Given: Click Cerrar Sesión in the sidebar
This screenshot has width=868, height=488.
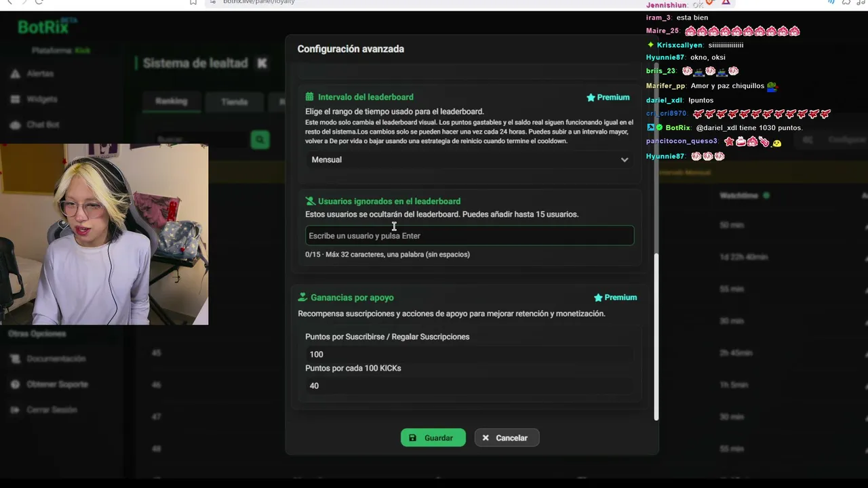Looking at the screenshot, I should point(52,410).
